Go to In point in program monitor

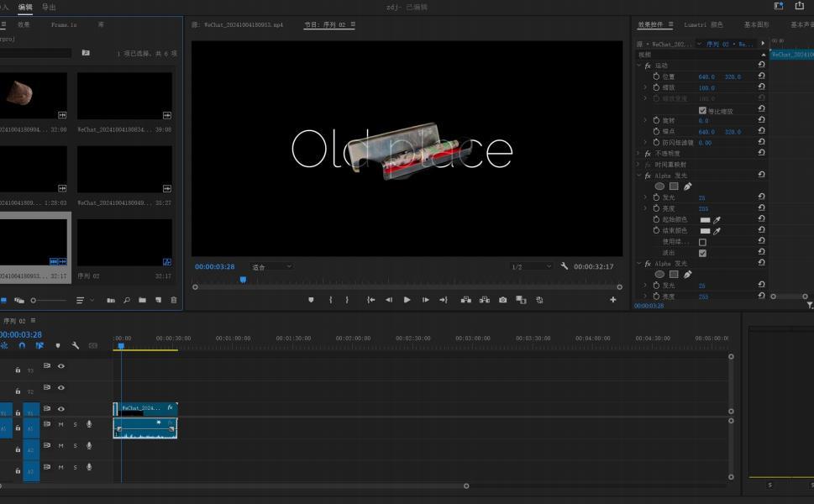[370, 300]
